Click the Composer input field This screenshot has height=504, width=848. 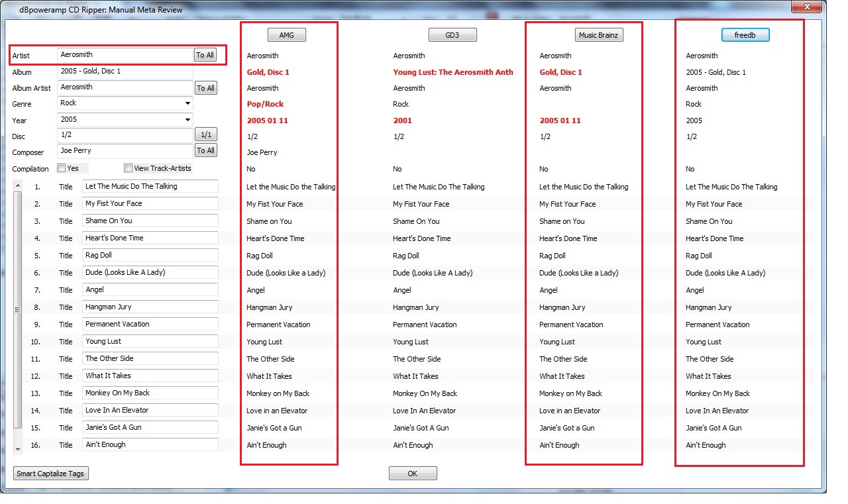125,151
